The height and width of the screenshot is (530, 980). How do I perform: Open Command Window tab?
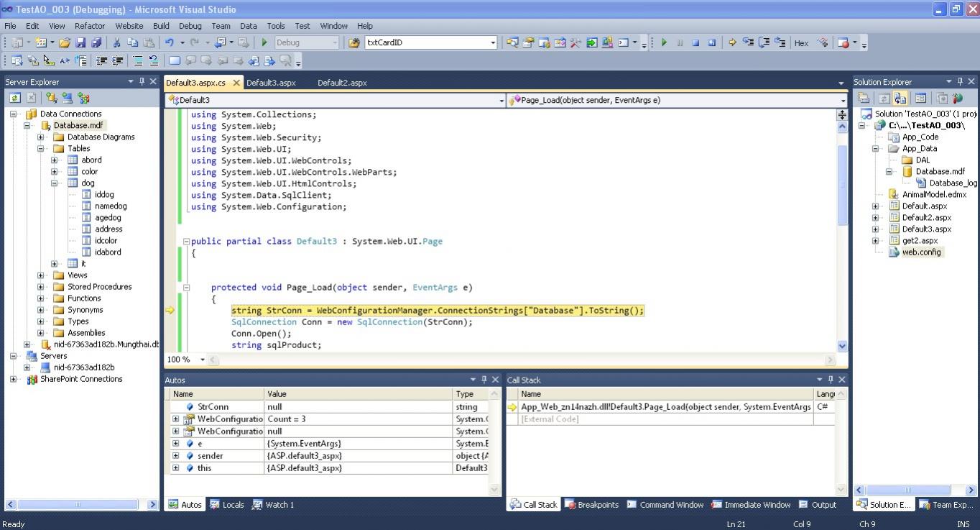[x=665, y=504]
